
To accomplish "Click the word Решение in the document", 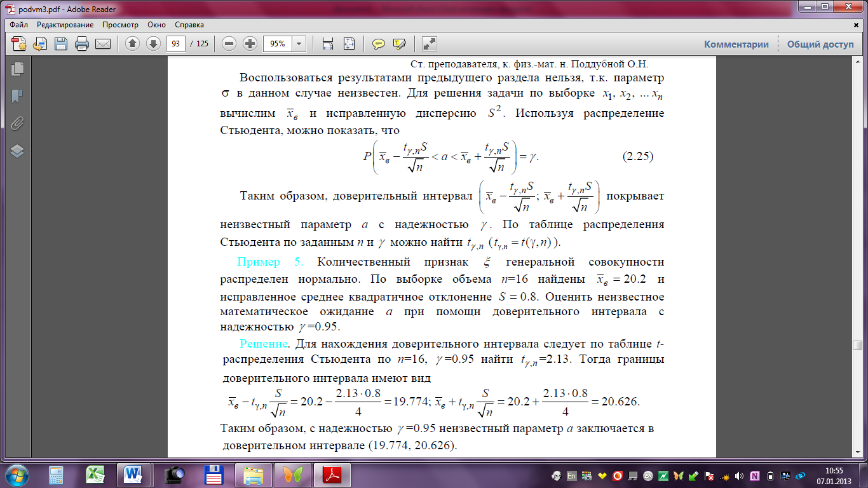I will tap(264, 344).
